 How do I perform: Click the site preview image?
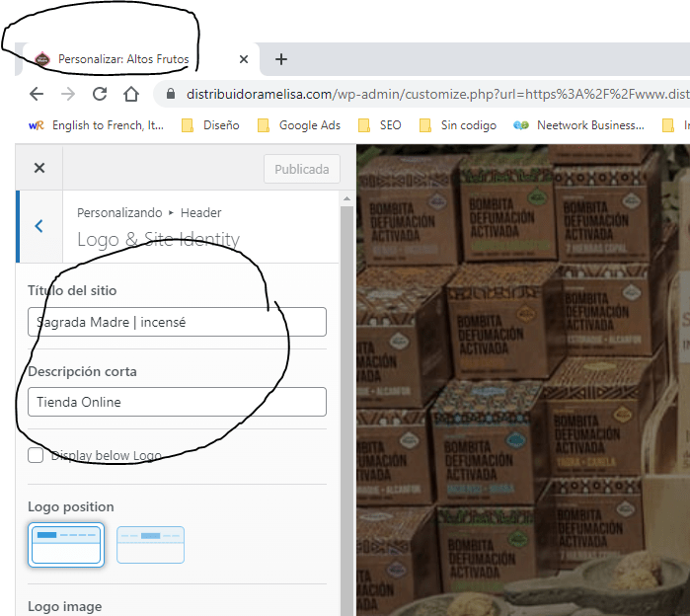point(523,380)
